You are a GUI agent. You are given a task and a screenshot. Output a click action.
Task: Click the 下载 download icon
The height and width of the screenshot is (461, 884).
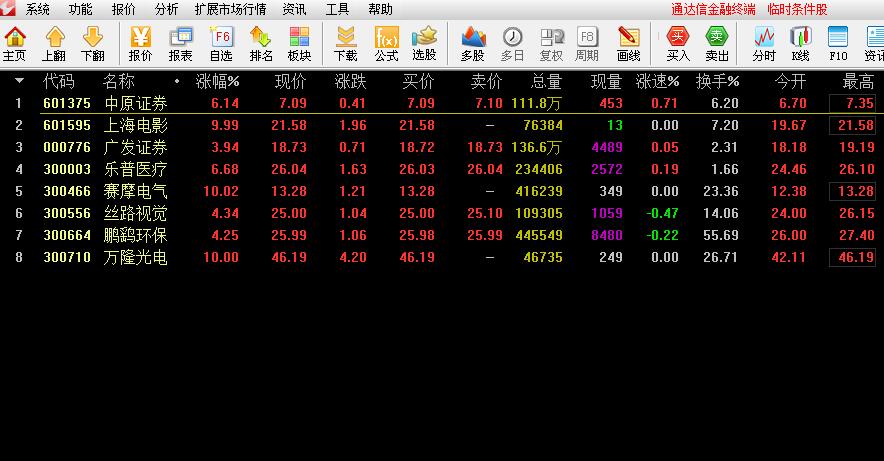pos(345,44)
